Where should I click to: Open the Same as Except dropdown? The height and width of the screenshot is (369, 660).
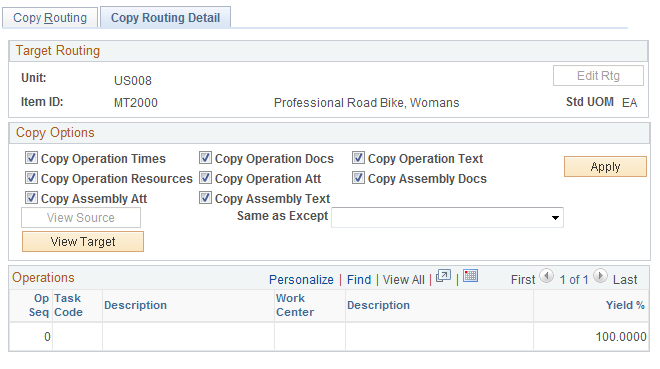[x=447, y=218]
